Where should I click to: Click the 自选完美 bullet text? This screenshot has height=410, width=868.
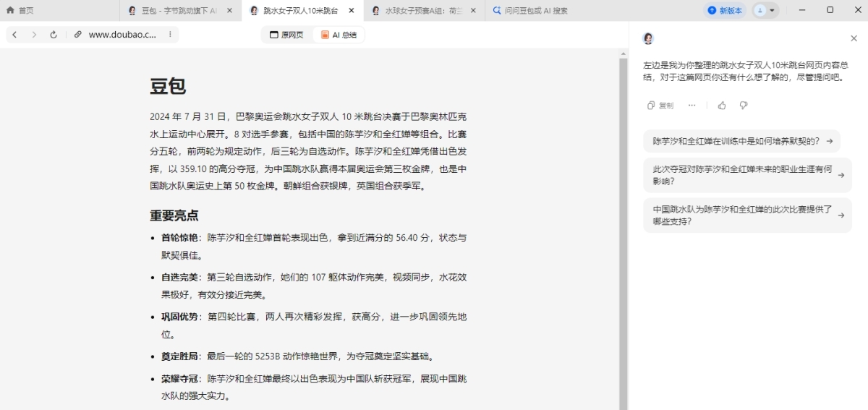[314, 286]
